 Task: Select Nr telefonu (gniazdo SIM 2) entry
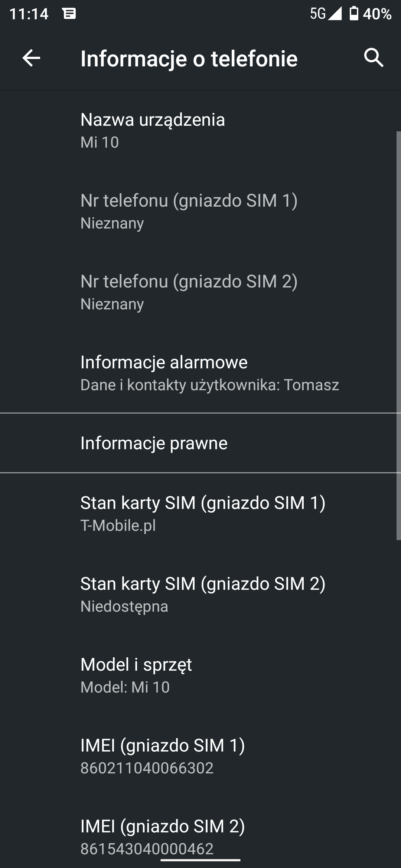click(200, 292)
